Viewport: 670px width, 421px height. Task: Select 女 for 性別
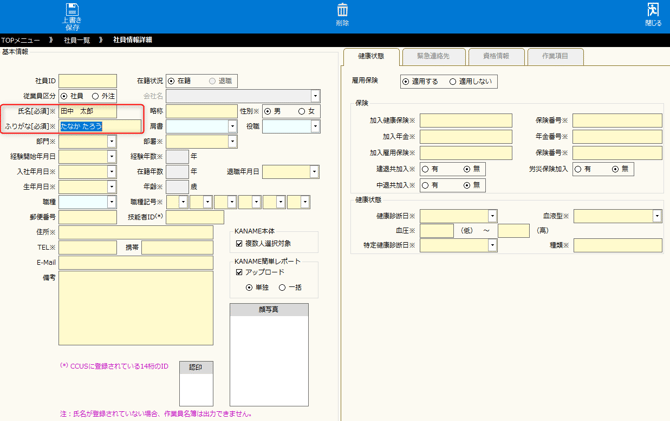click(301, 111)
